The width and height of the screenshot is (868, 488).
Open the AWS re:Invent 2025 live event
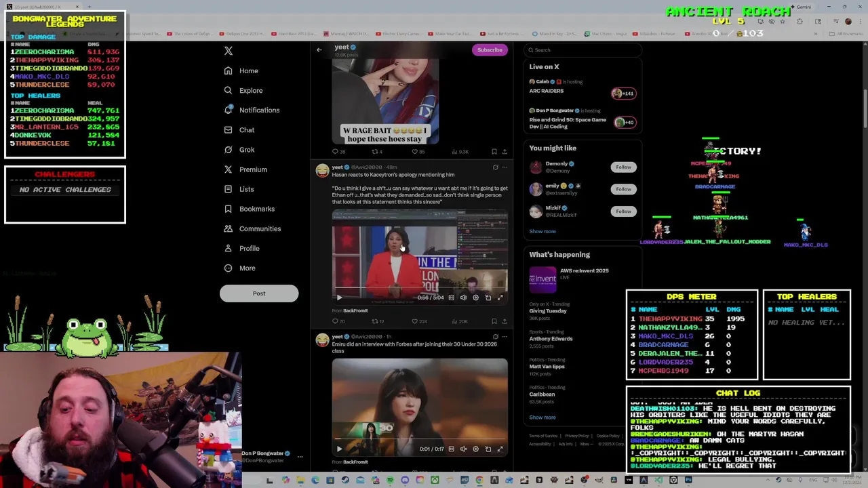point(583,279)
